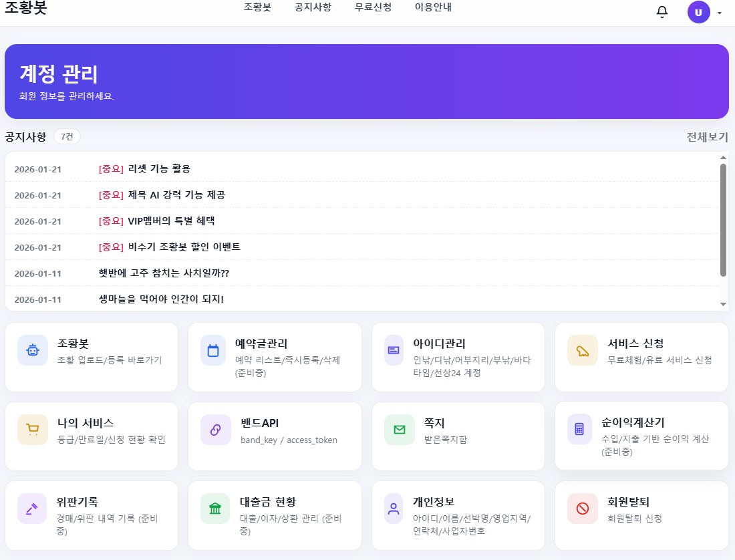Click the link icon for 밴드API

[216, 429]
